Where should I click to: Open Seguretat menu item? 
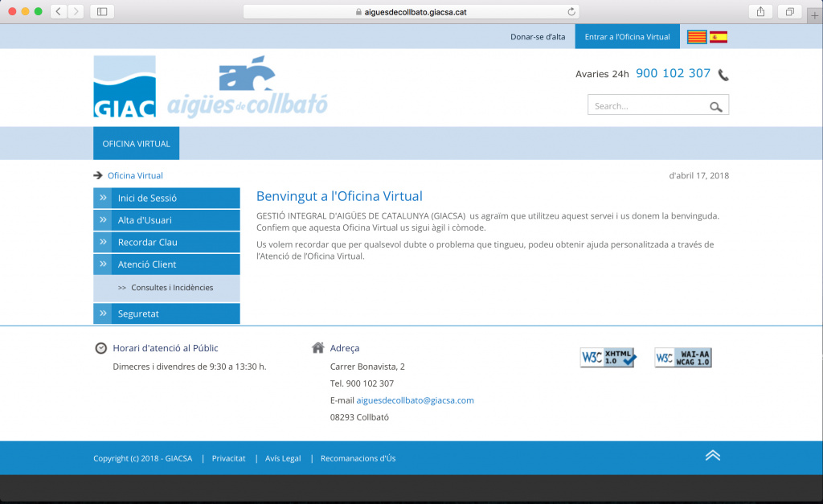166,313
